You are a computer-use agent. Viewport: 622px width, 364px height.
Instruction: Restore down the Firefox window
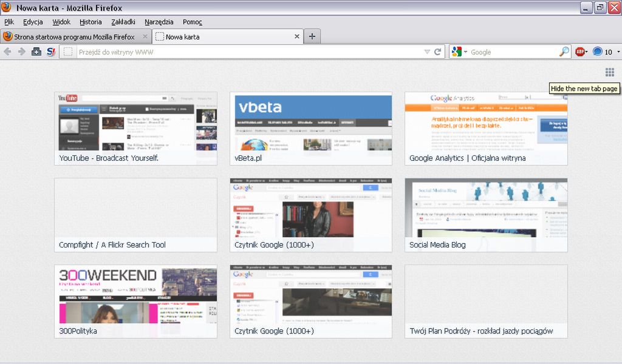600,7
